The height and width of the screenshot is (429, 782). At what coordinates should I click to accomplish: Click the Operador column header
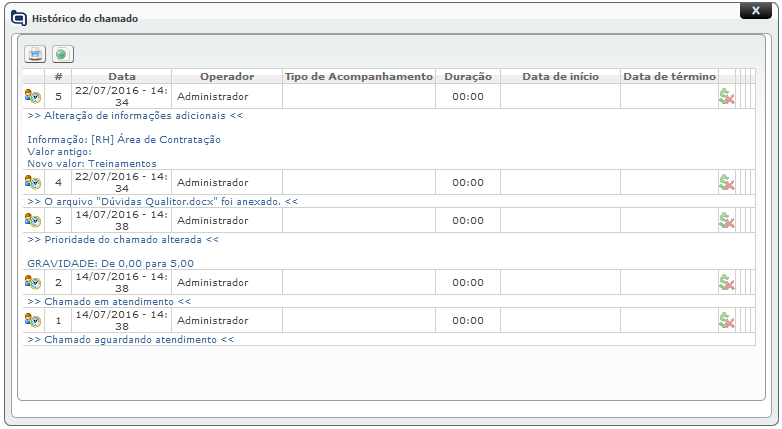(227, 76)
